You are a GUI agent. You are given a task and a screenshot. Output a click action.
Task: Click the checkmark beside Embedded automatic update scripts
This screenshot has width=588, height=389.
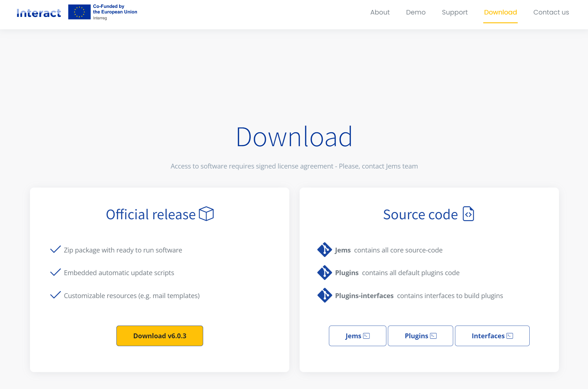(55, 272)
